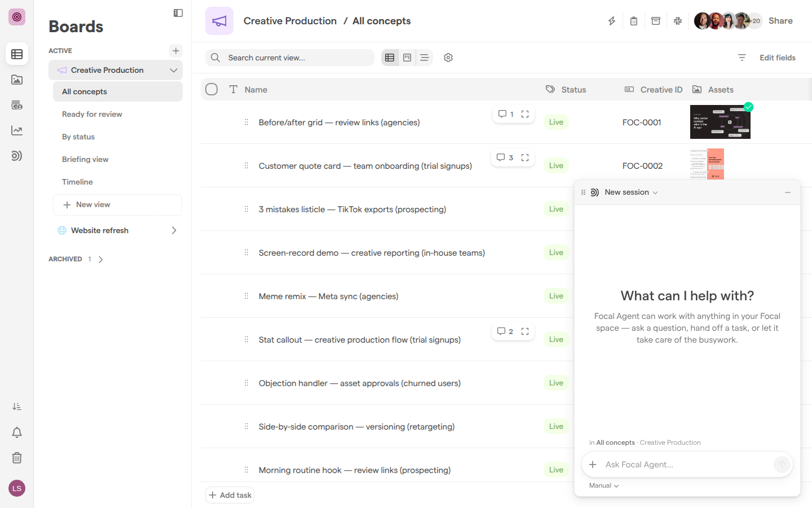Open the assets gallery icon in left rail
812x508 pixels.
(x=17, y=80)
